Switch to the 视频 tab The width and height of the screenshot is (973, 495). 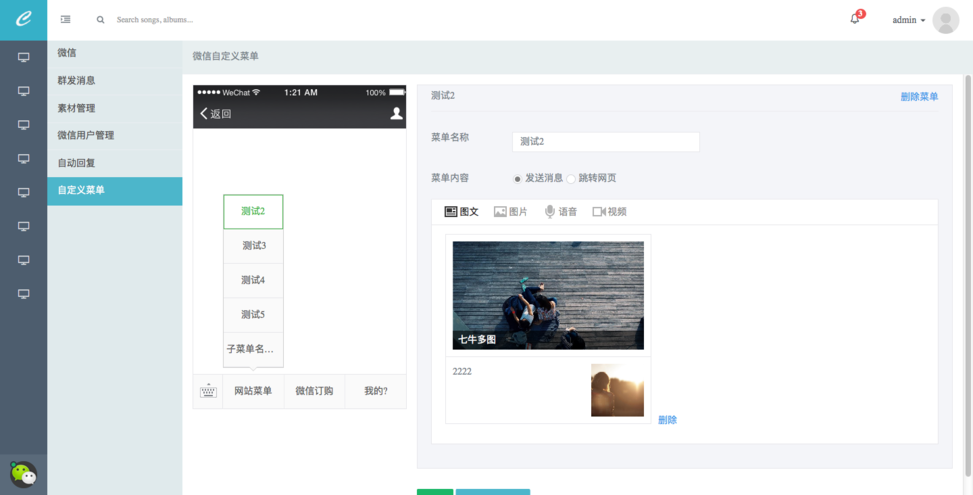(x=609, y=212)
